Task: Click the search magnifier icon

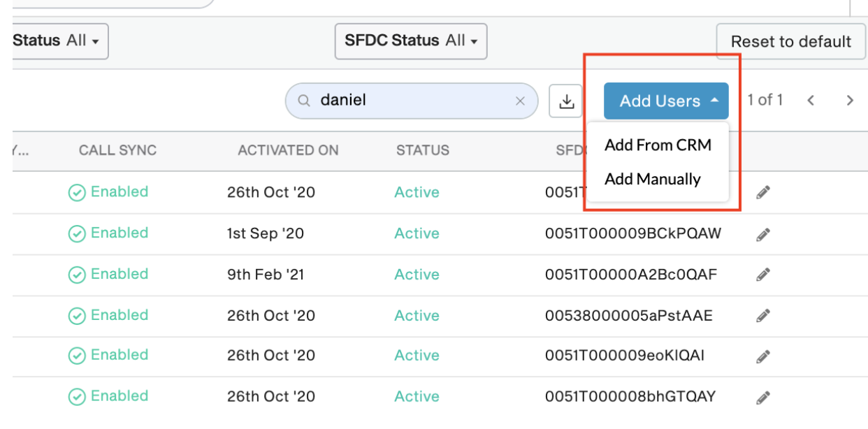Action: pos(304,101)
